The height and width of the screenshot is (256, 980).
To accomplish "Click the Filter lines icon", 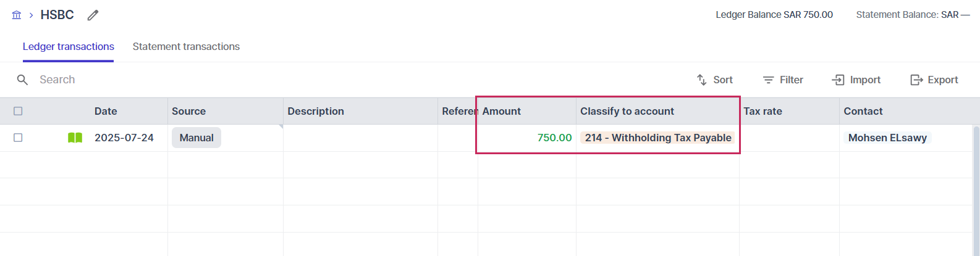I will 768,80.
